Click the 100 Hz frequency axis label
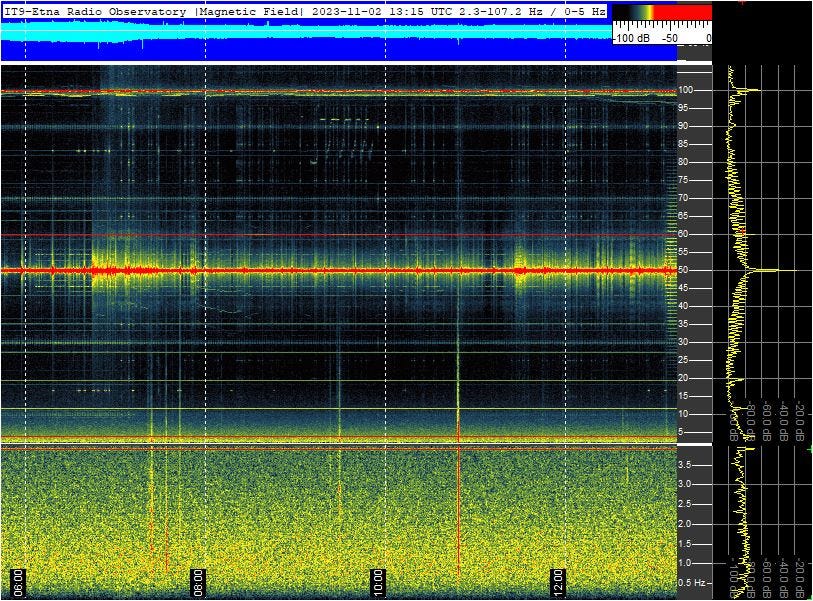Viewport: 813px width, 601px height. (x=686, y=90)
